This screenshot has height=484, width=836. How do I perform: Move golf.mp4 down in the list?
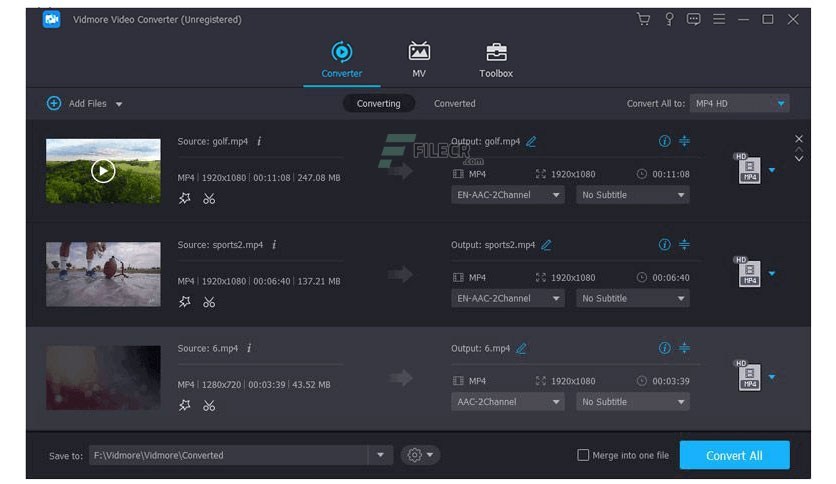coord(799,159)
